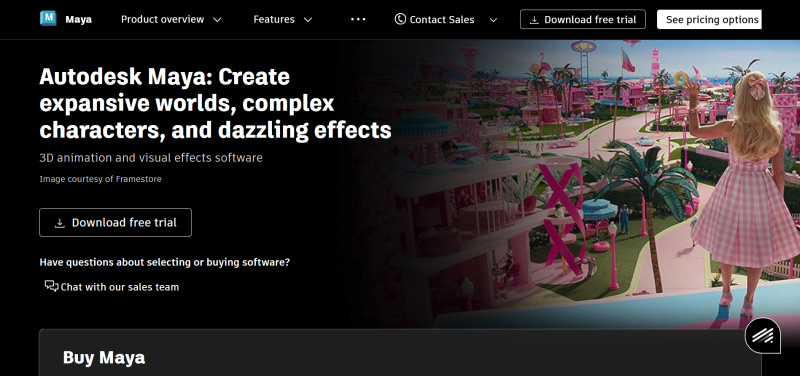Open See pricing options
Screen dimensions: 800x376
(x=709, y=19)
